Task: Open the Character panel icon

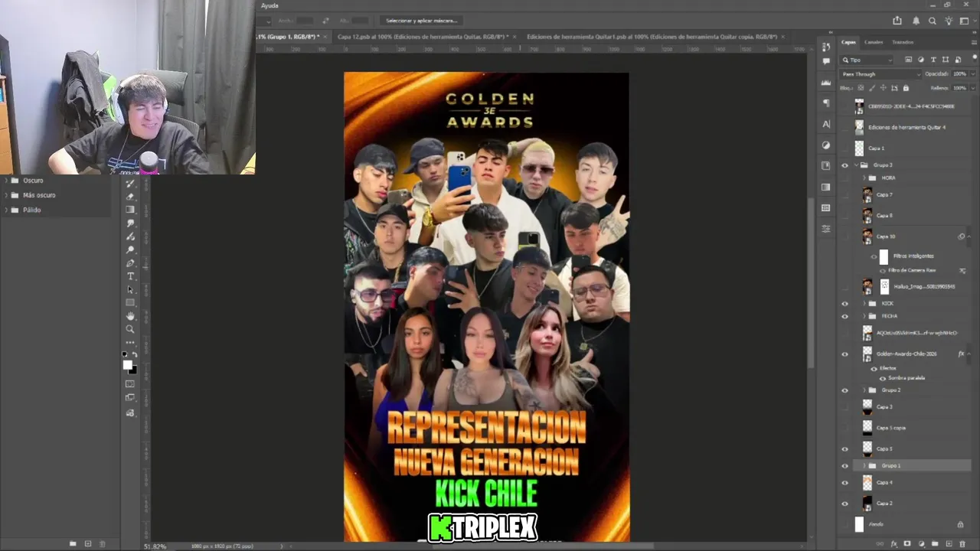Action: point(826,124)
